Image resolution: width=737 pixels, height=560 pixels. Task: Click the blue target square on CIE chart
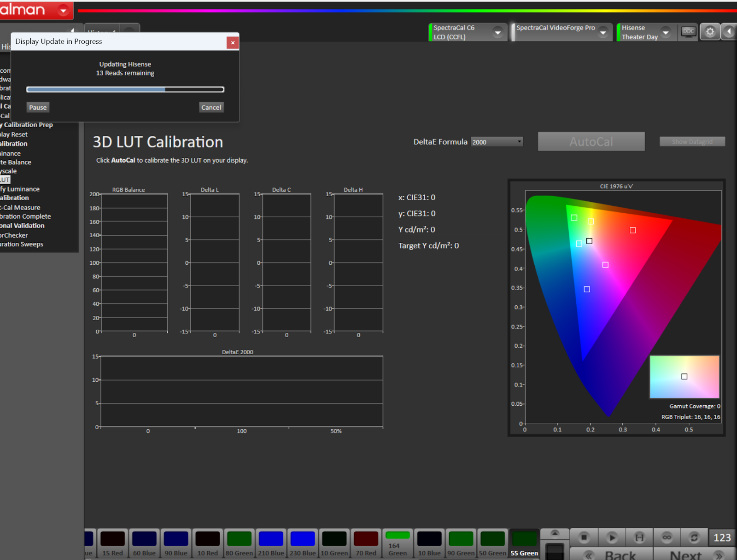(x=586, y=289)
